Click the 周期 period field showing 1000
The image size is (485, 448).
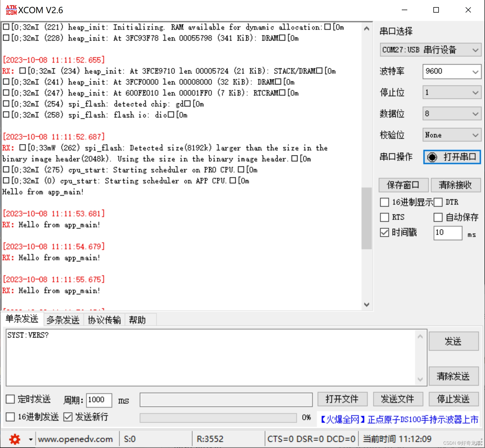click(x=99, y=400)
